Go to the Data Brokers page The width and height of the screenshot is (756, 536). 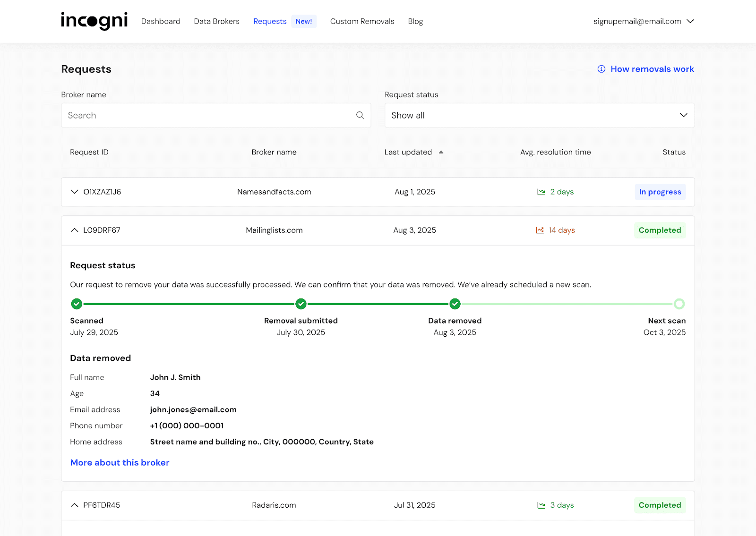[x=216, y=21]
